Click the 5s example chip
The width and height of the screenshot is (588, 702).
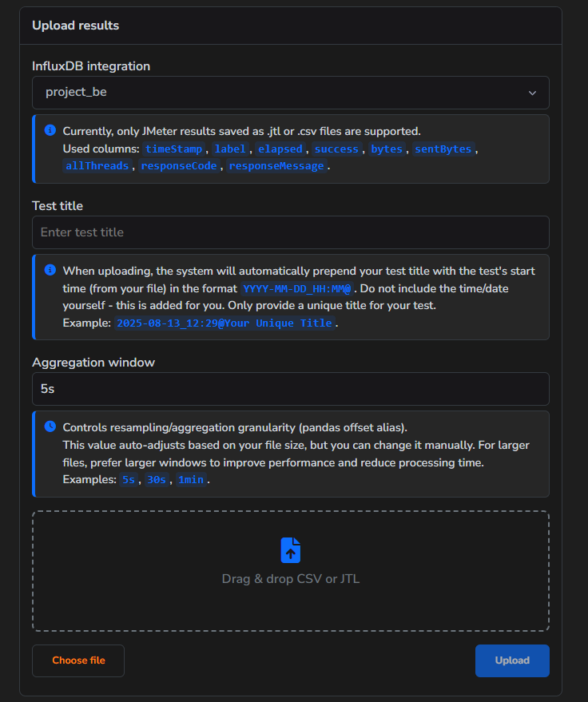coord(129,479)
